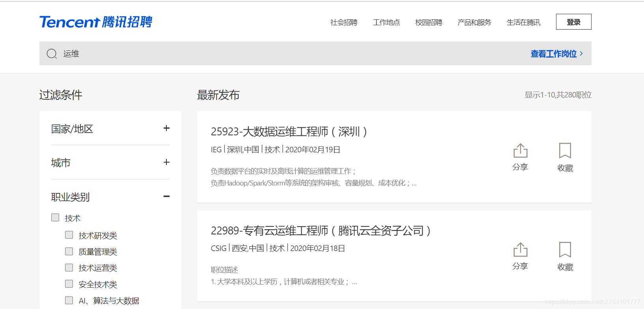644x309 pixels.
Task: Click the search magnifier icon
Action: [52, 54]
